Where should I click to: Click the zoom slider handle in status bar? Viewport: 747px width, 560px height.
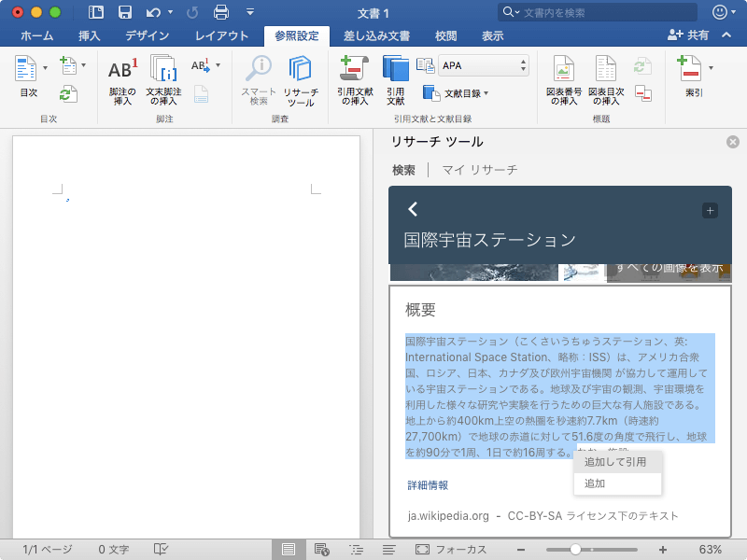pos(575,550)
